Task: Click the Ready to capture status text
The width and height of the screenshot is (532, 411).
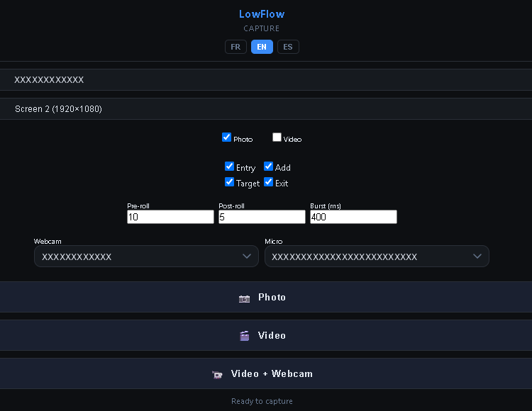Action: 262,401
